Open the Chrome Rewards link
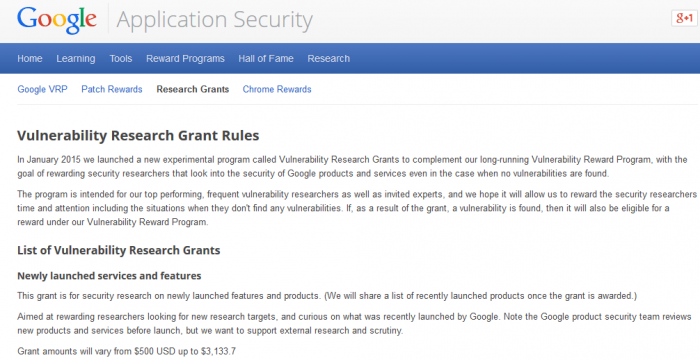This screenshot has height=360, width=700. [277, 89]
